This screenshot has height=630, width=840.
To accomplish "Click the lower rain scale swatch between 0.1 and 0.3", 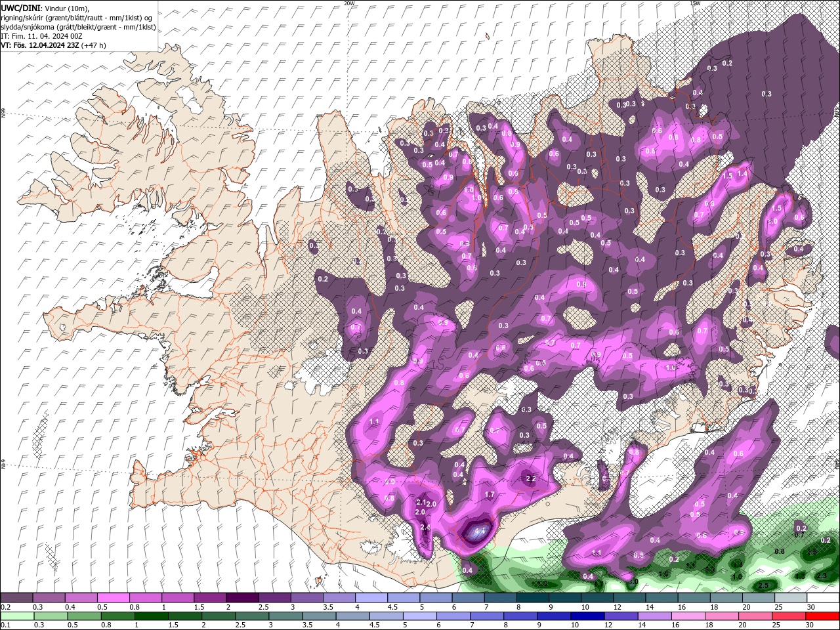I will [16, 616].
